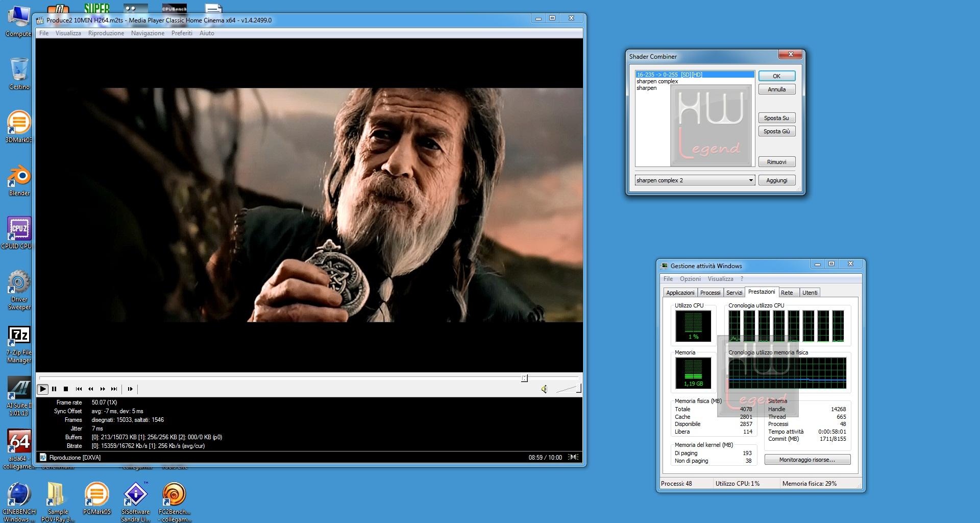
Task: Select the 16-235 -> 0-255 shader entry
Action: click(695, 75)
